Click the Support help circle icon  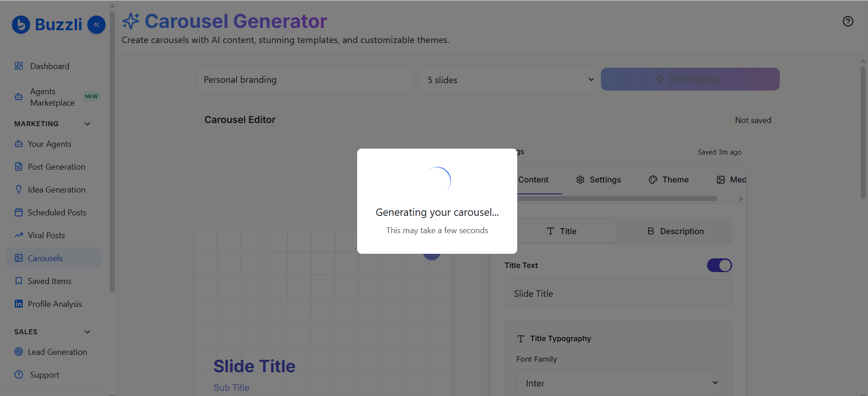point(19,375)
